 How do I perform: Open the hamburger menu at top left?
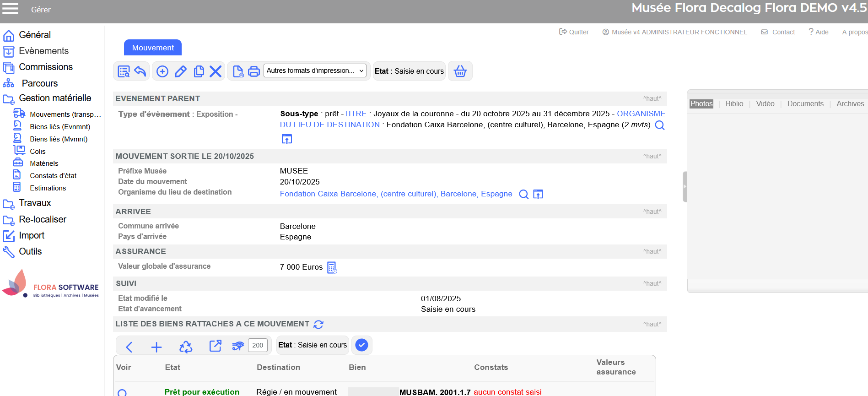pos(11,9)
